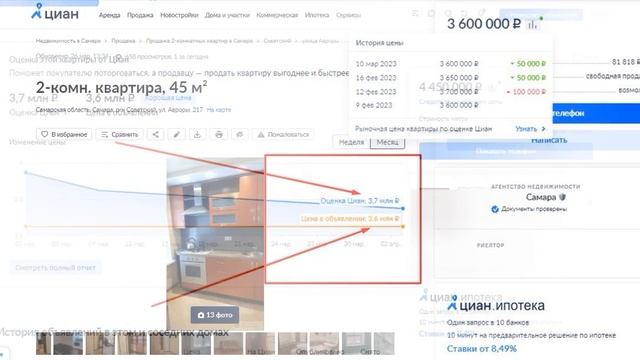
Task: Click the 10 мар 2023 price row
Action: 451,64
